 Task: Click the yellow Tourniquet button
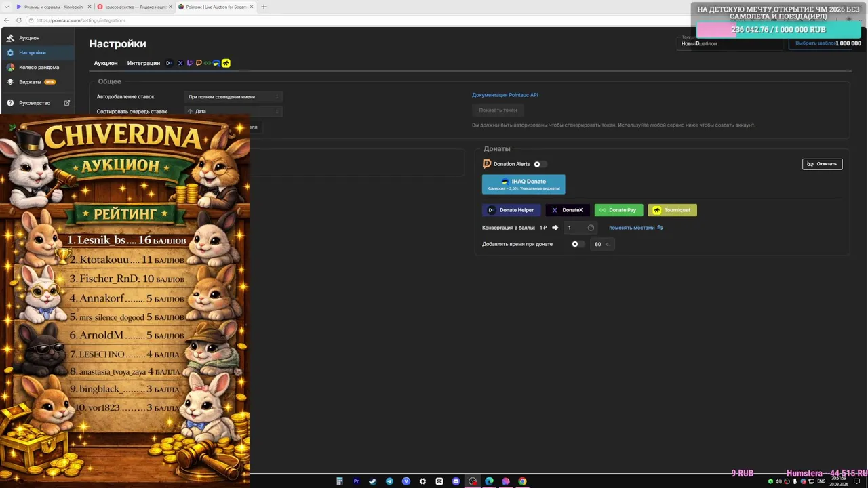(x=672, y=210)
